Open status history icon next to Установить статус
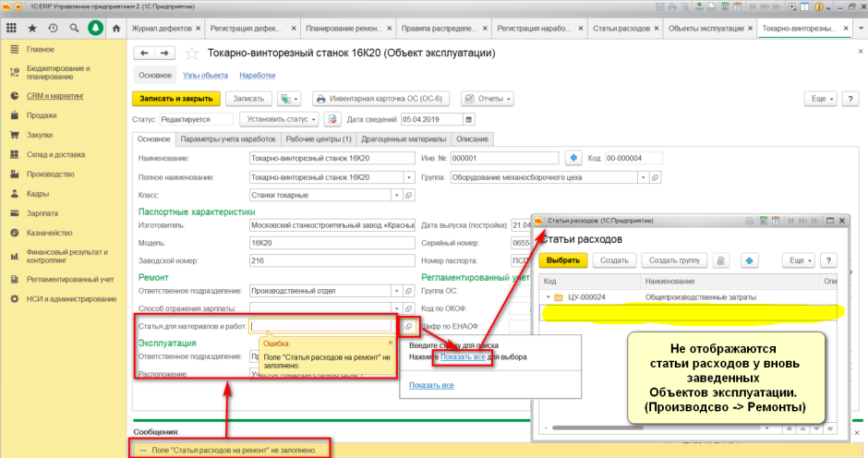This screenshot has width=868, height=458. [x=332, y=119]
